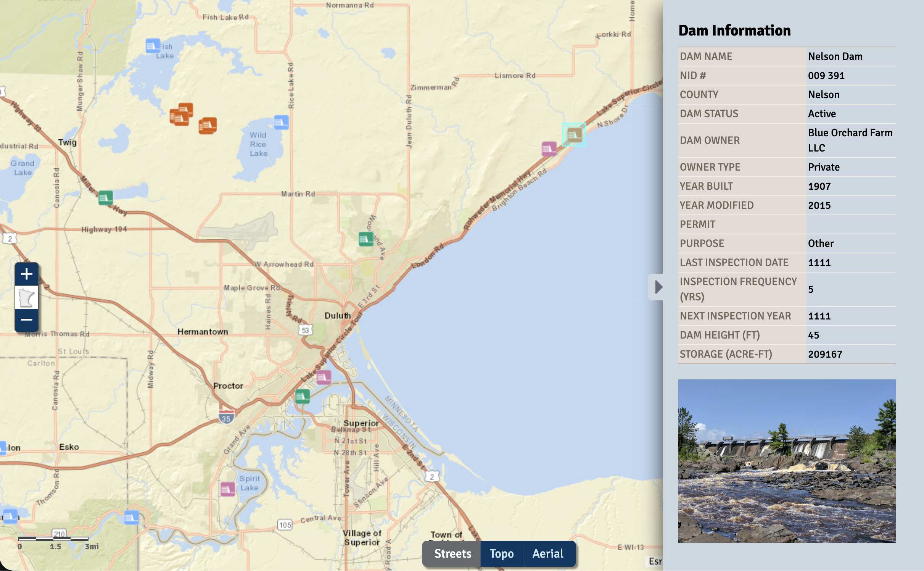Switch basemap to Streets
Screen dimensions: 924x571
452,553
